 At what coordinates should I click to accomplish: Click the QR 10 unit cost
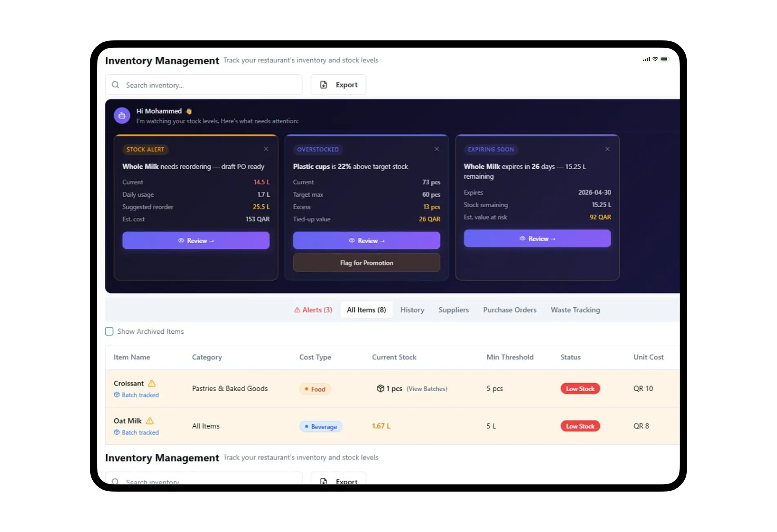(x=643, y=389)
